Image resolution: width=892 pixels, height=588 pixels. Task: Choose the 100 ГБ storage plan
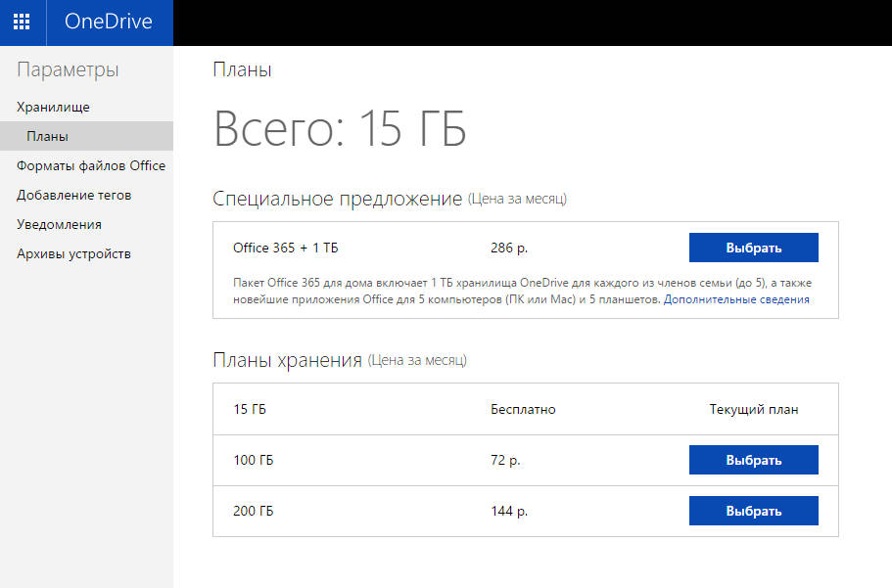coord(754,460)
